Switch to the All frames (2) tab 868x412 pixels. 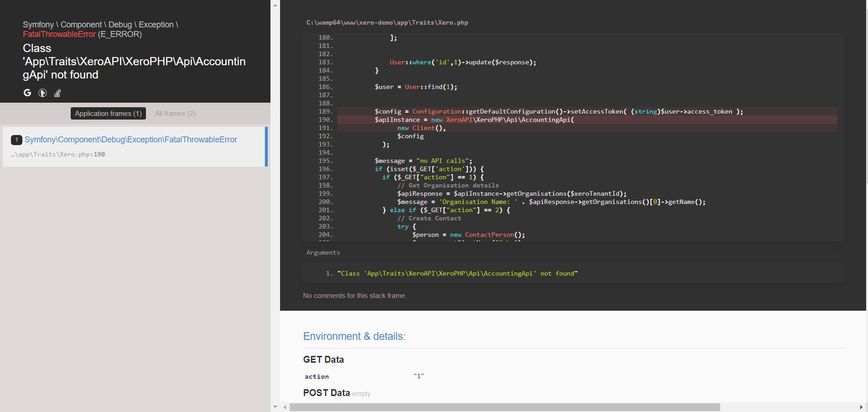(x=175, y=114)
